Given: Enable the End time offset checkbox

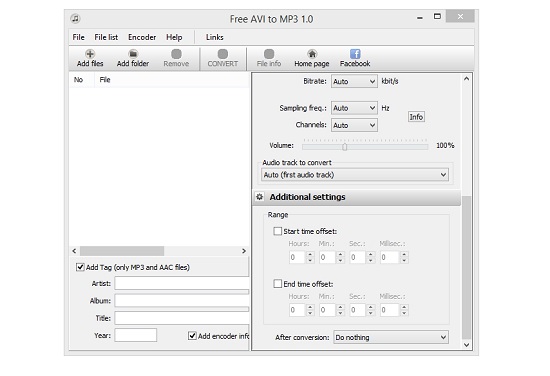Looking at the screenshot, I should tap(277, 284).
